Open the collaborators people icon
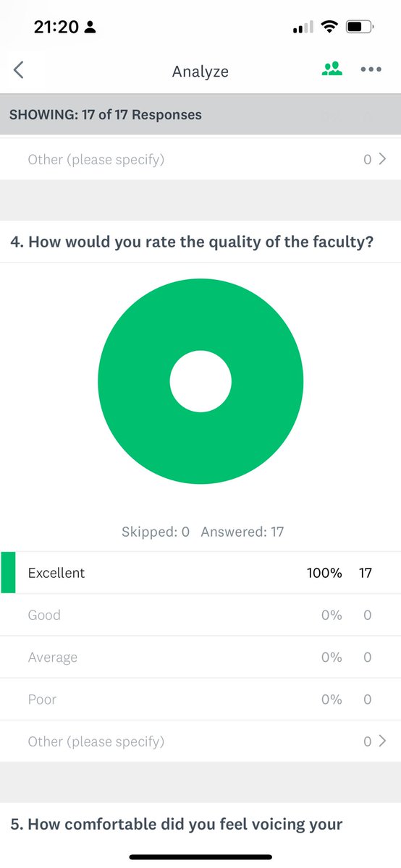This screenshot has width=401, height=868. click(x=332, y=69)
